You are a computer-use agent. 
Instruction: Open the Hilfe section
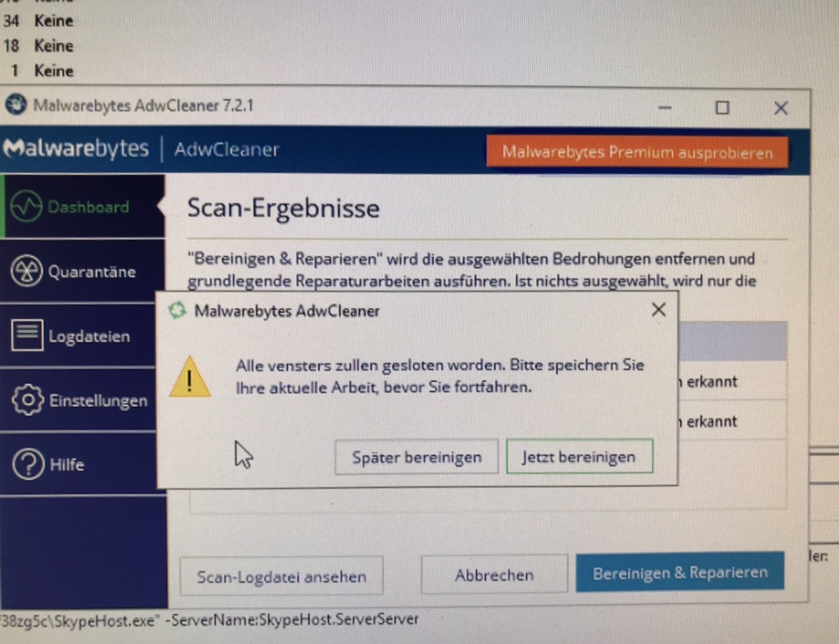tap(80, 464)
